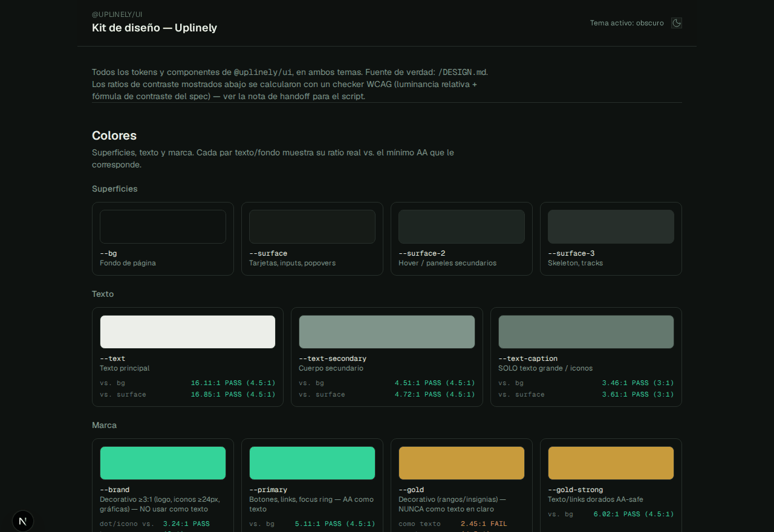This screenshot has height=532, width=774.
Task: Pick the --text-caption color swatch
Action: point(586,332)
